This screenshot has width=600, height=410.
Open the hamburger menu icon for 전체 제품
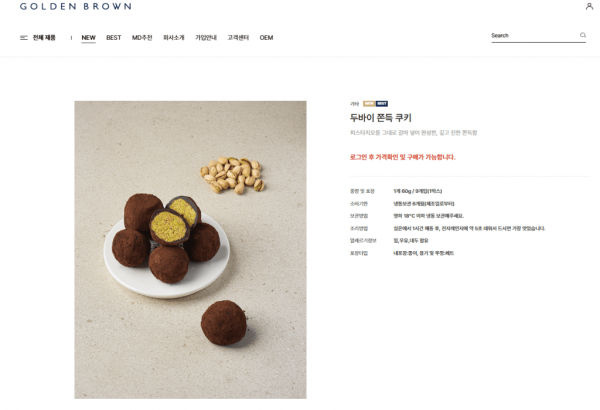(x=24, y=38)
